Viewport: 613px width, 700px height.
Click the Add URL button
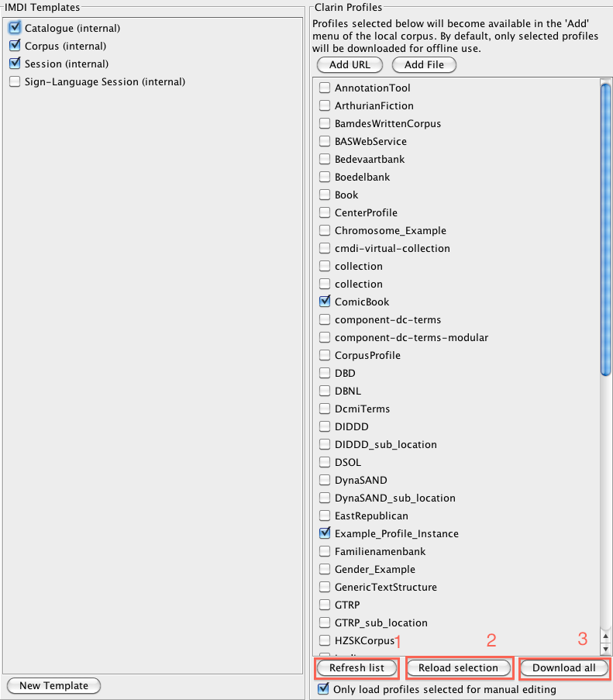click(350, 65)
